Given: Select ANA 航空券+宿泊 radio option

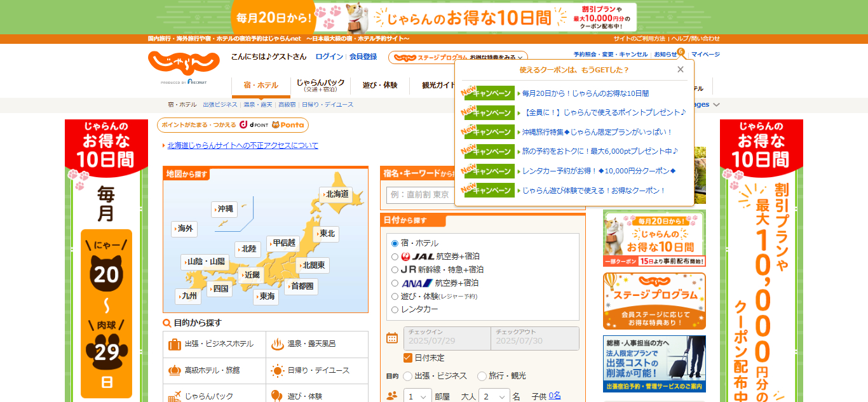Looking at the screenshot, I should pos(395,283).
